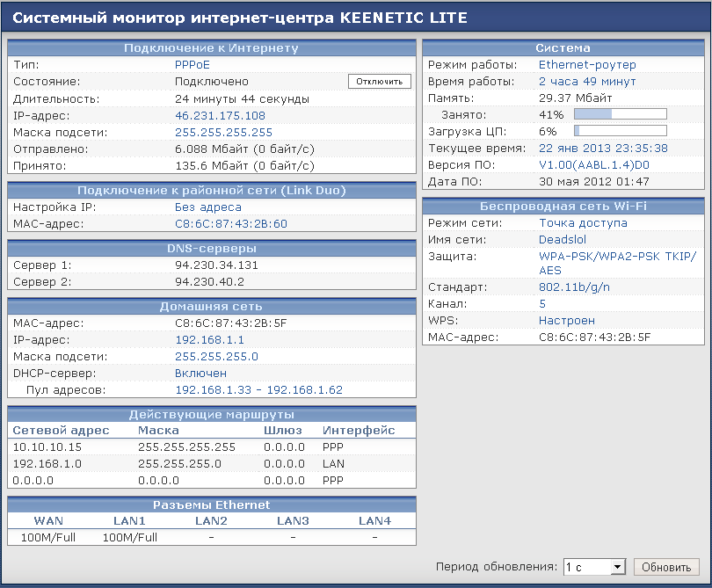This screenshot has width=712, height=588.
Task: Click the 255.255.255.255 subnet mask link
Action: click(223, 132)
